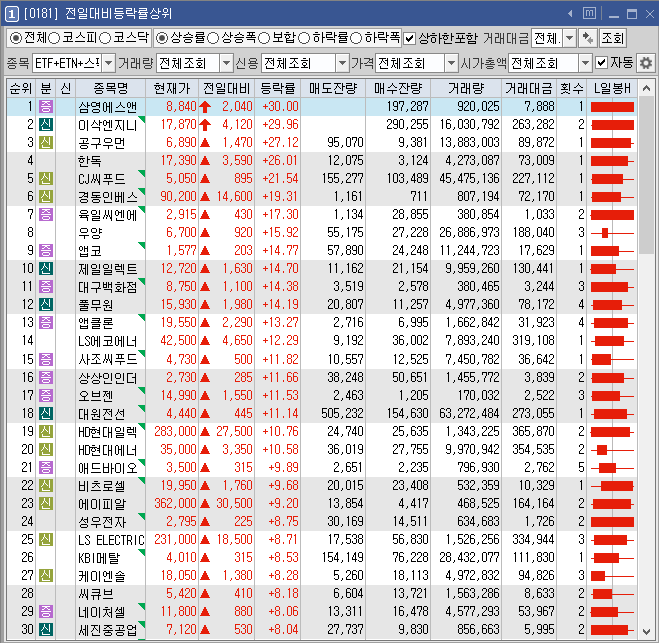Viewport: 659px width, 643px height.
Task: Open the 우양 stock name
Action: pos(90,232)
